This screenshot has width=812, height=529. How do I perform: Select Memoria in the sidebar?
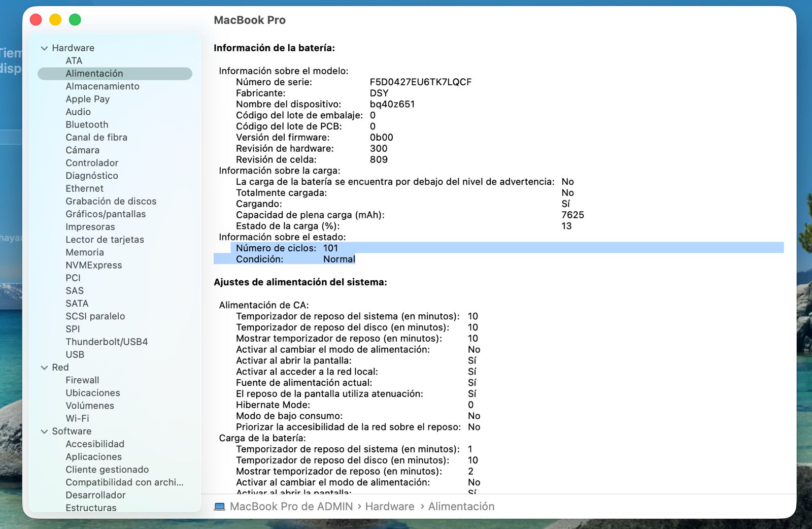[85, 252]
